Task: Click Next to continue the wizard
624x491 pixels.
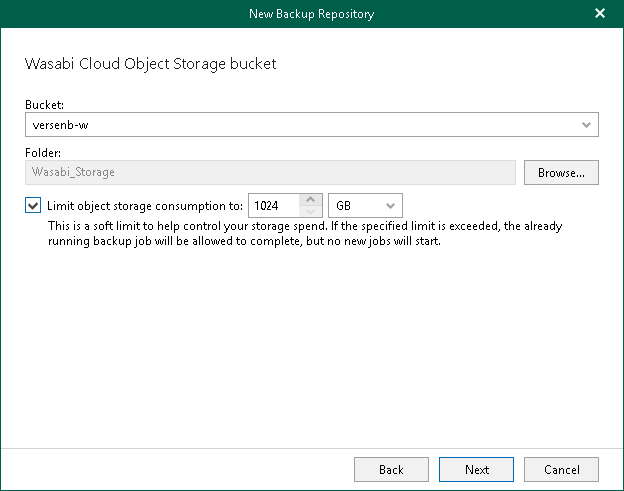Action: [476, 470]
